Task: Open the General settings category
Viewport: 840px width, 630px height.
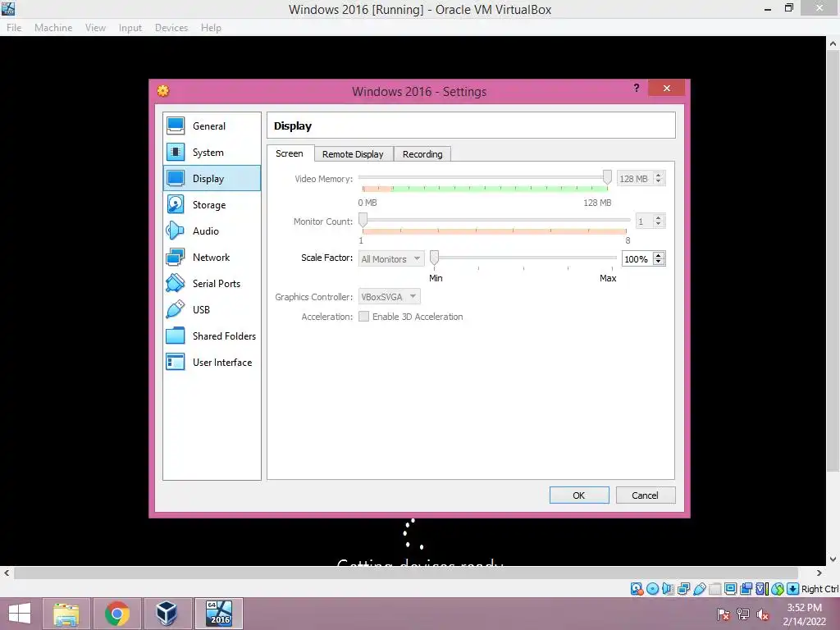Action: tap(212, 126)
